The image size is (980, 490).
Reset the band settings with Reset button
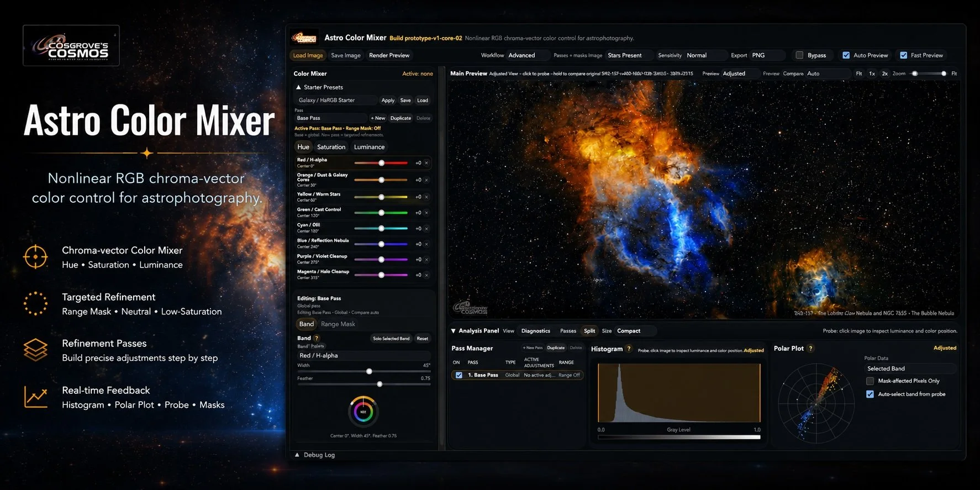click(x=423, y=339)
